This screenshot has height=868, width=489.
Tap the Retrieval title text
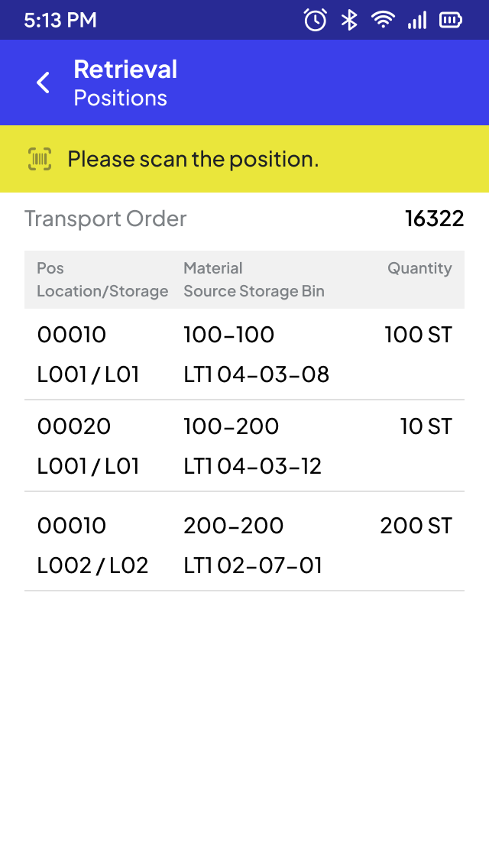click(125, 70)
